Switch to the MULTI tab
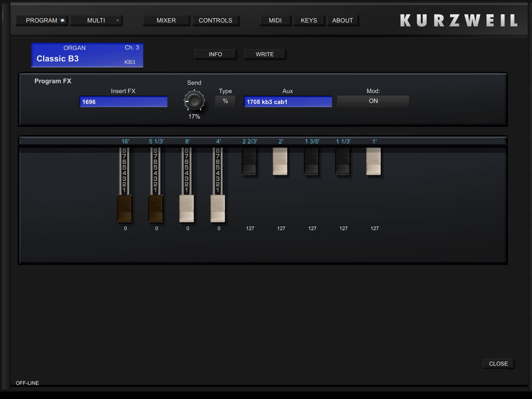532x399 pixels. [x=96, y=20]
